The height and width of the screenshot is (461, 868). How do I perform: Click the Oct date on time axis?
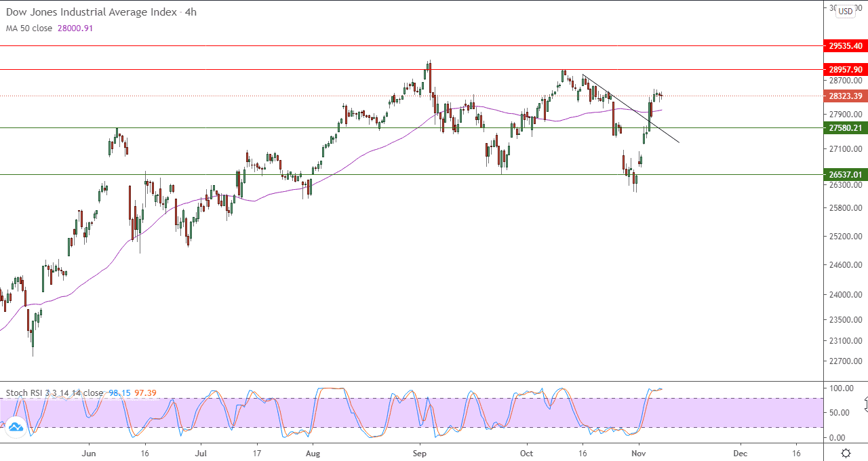tap(527, 453)
